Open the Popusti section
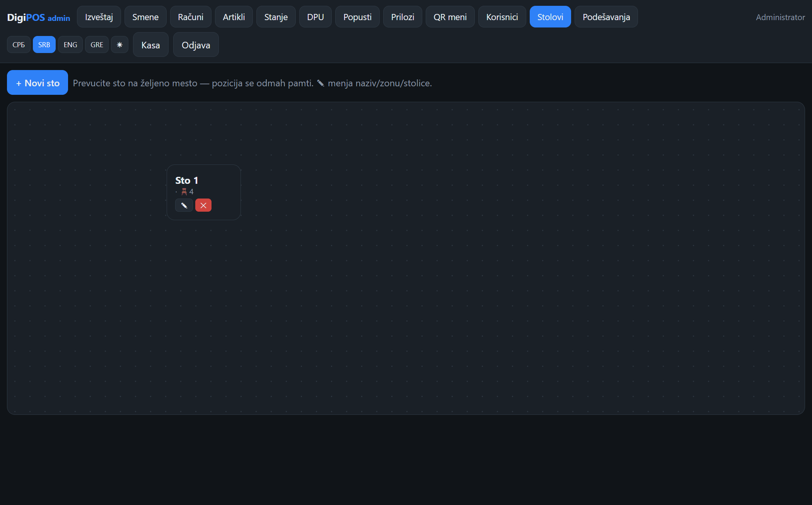 pyautogui.click(x=357, y=17)
